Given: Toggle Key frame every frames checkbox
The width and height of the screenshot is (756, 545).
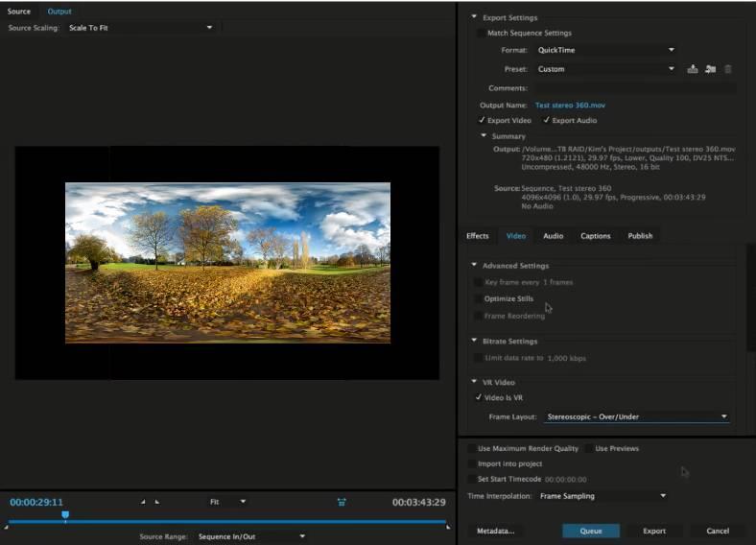Looking at the screenshot, I should pos(478,282).
